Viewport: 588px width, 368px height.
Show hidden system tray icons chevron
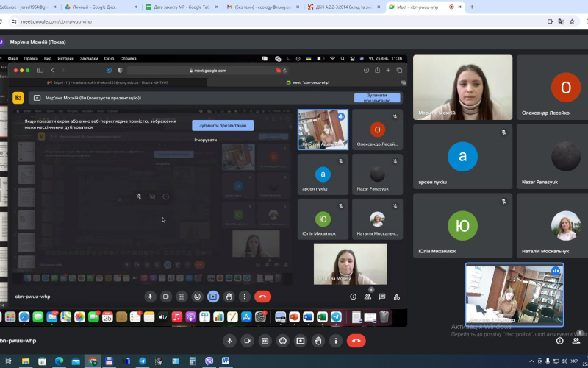[x=531, y=361]
